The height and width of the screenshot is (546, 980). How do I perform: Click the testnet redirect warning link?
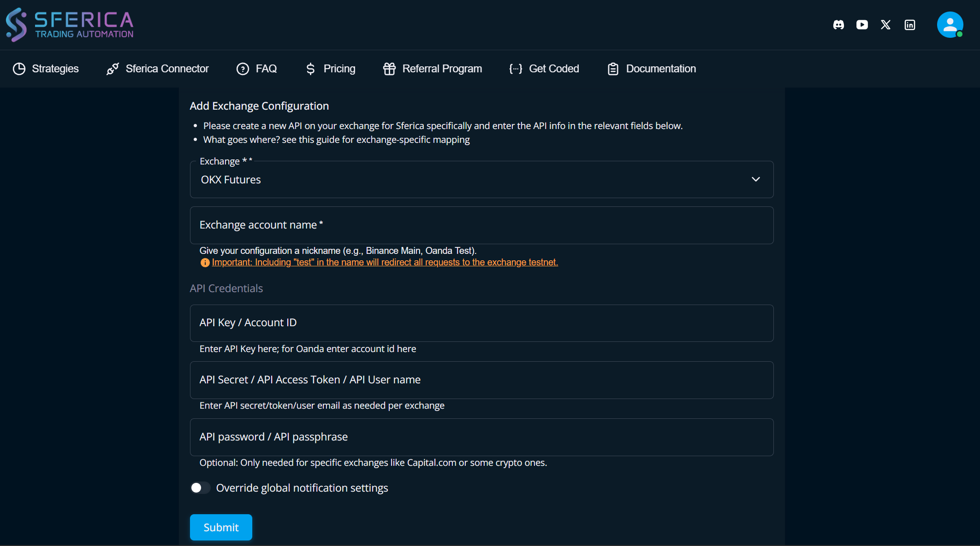pos(385,262)
